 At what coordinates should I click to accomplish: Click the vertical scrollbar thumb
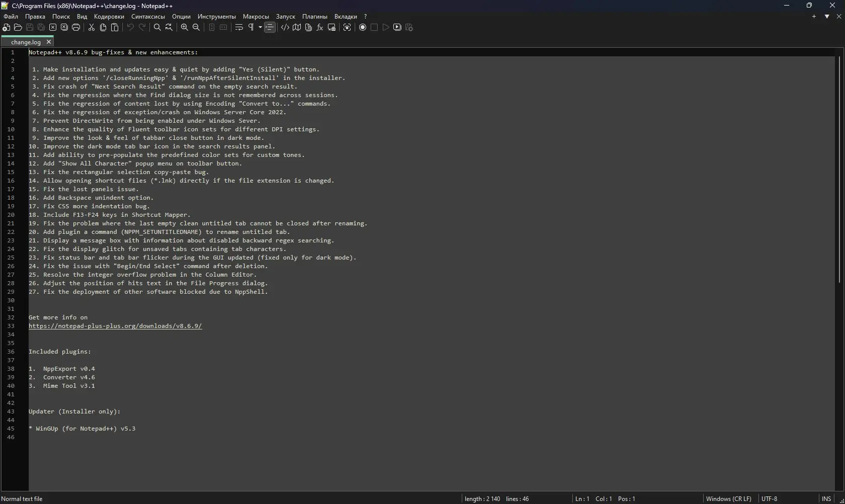coord(839,170)
